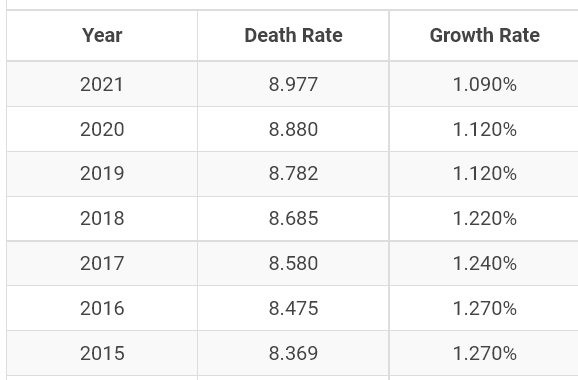Select the 2015 year cell
The height and width of the screenshot is (380, 578).
(102, 353)
